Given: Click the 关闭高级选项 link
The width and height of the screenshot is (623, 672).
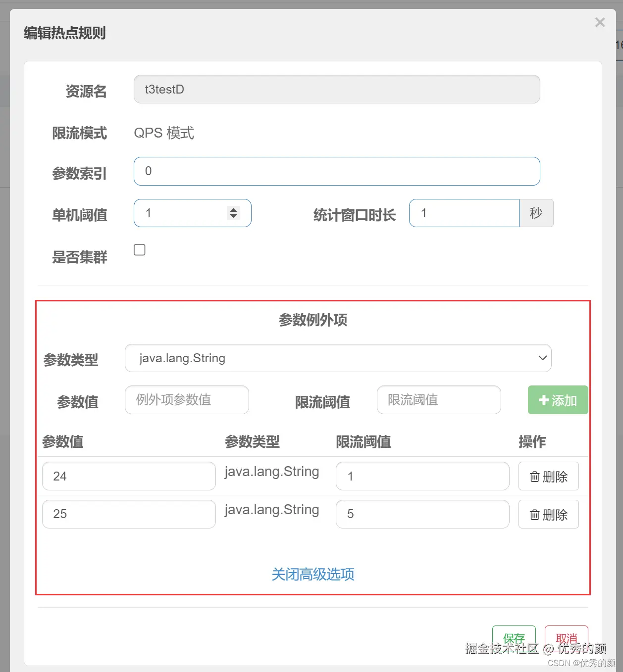Looking at the screenshot, I should (x=312, y=575).
